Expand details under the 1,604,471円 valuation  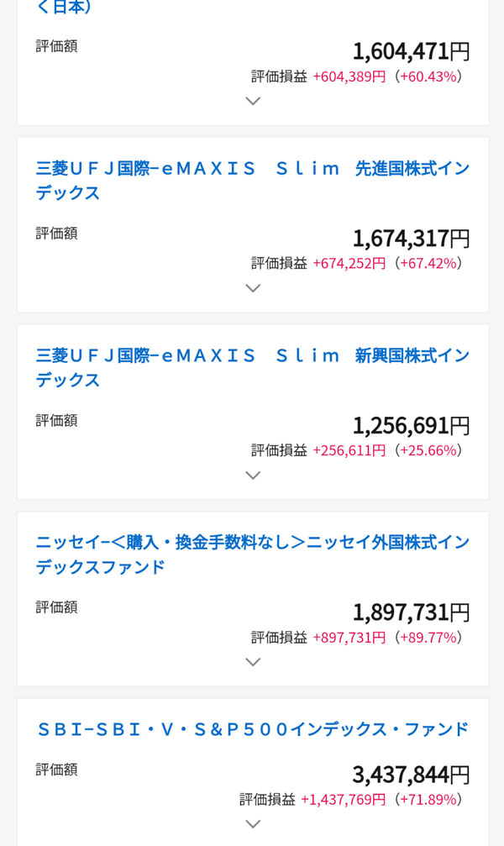(x=253, y=102)
